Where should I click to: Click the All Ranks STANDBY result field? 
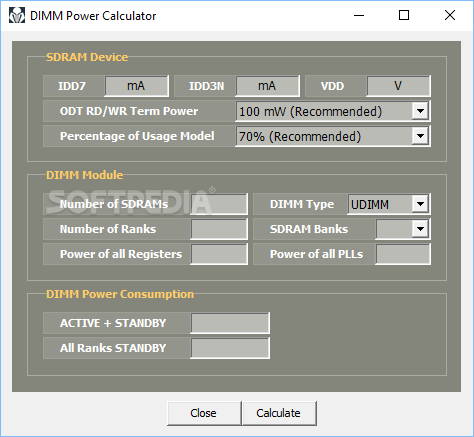(x=230, y=348)
